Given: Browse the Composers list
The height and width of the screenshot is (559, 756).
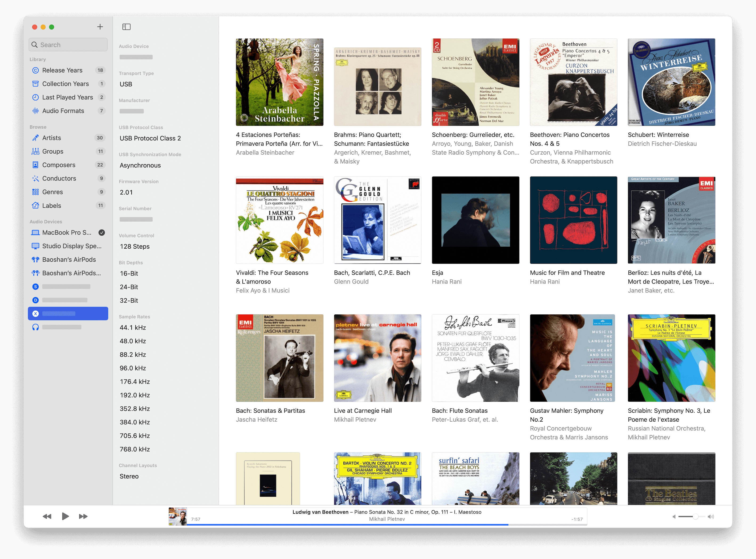Looking at the screenshot, I should pos(59,165).
